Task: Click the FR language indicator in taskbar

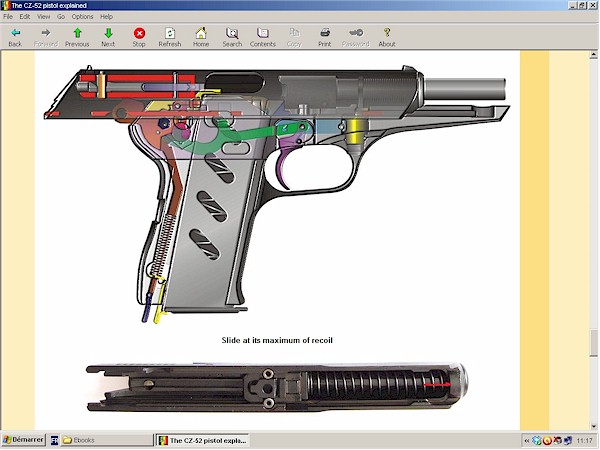Action: [54, 440]
